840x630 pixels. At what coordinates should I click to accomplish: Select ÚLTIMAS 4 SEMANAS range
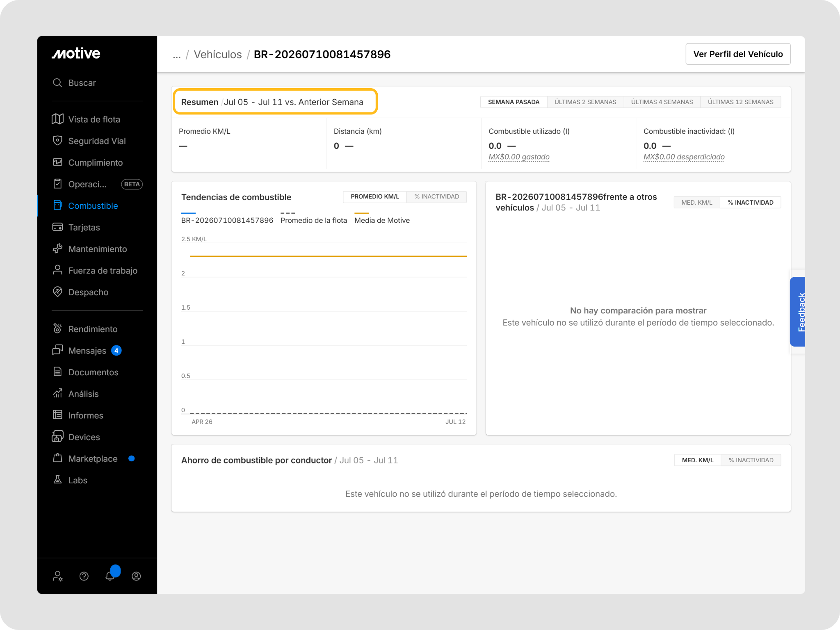click(662, 102)
